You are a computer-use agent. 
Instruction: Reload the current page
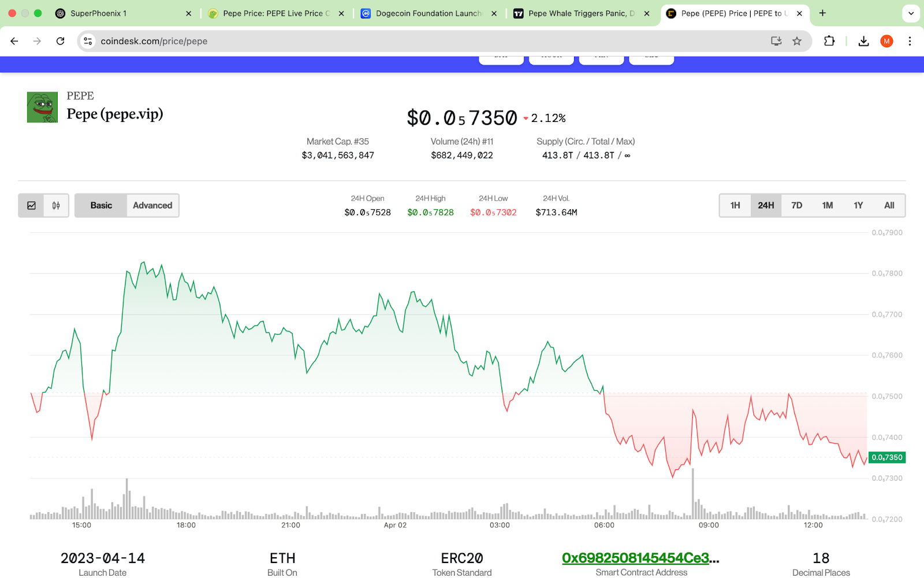point(60,41)
